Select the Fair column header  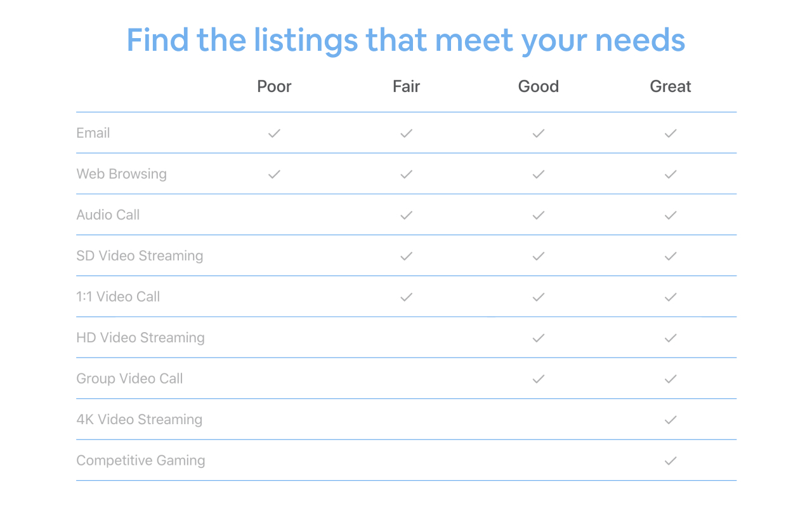407,86
